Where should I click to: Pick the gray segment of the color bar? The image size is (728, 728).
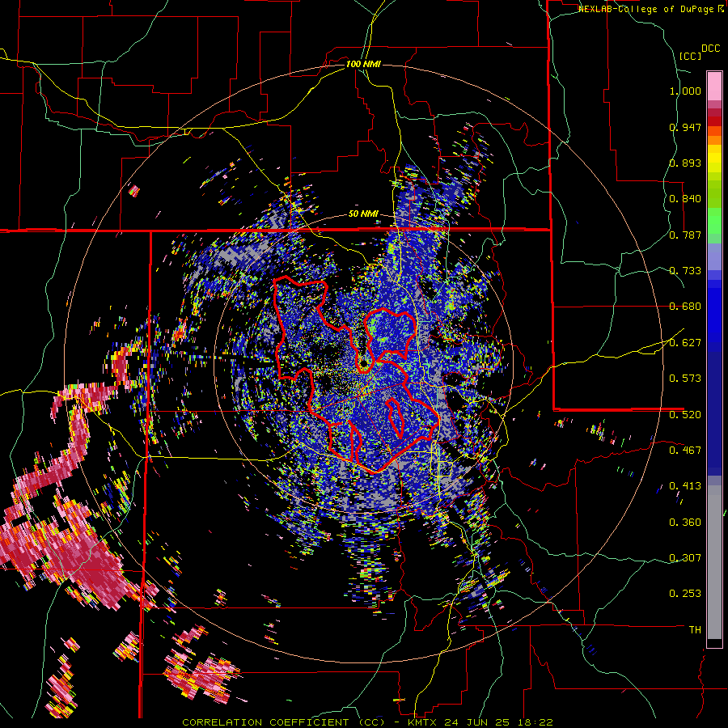pyautogui.click(x=714, y=562)
